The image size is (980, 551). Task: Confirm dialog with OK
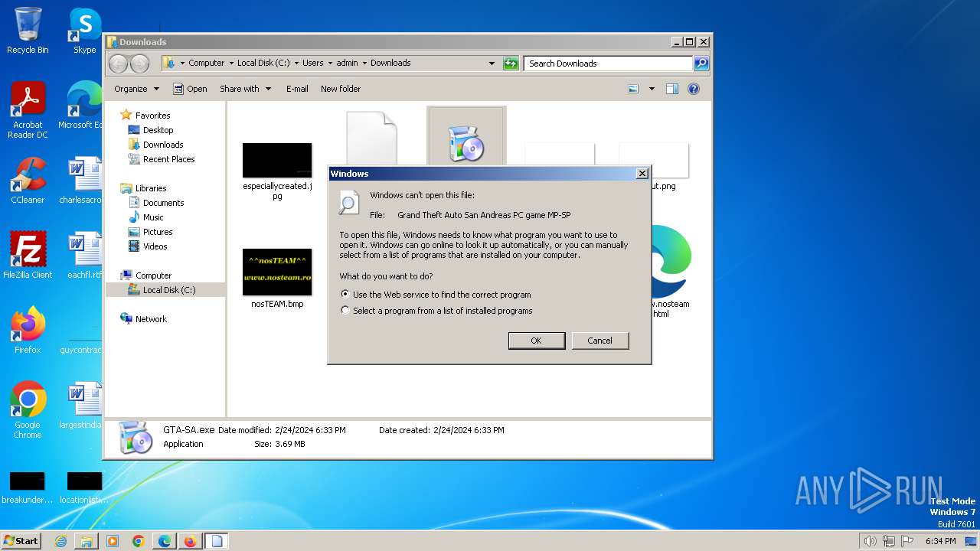537,341
